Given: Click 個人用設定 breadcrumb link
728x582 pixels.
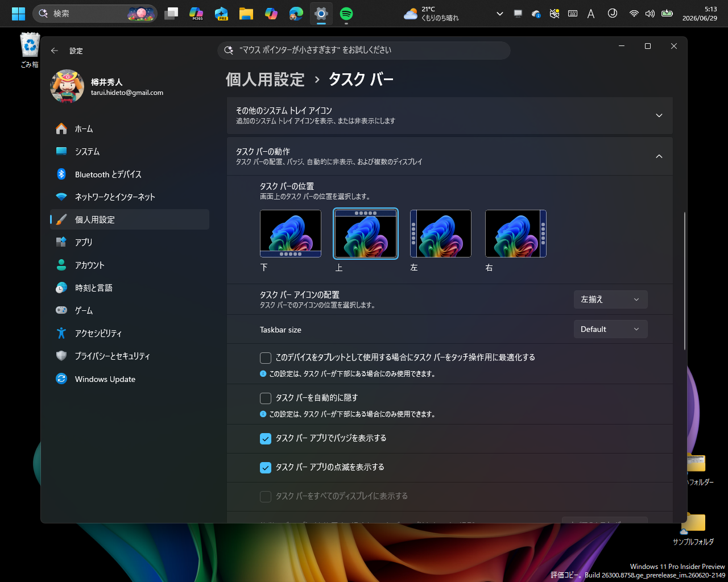Looking at the screenshot, I should pos(265,80).
